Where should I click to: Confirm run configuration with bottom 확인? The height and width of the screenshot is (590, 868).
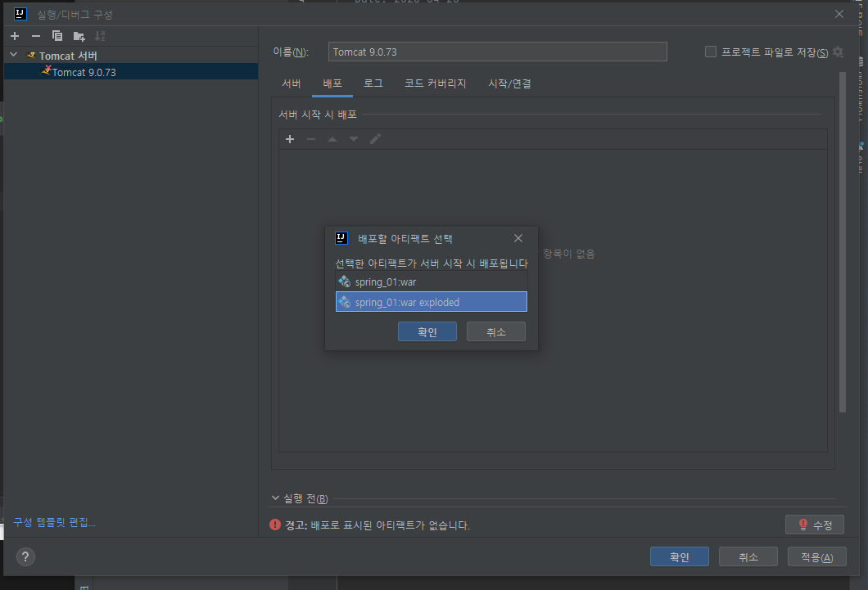679,556
